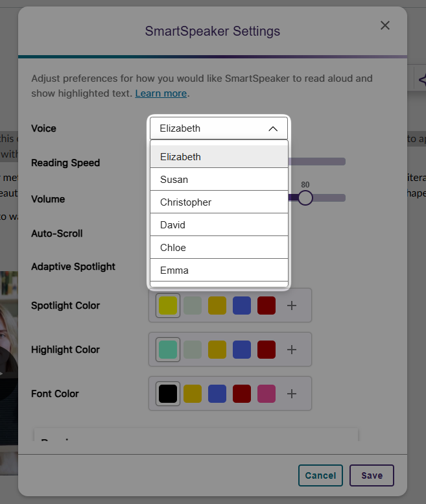Choose Emma from the voice options
The height and width of the screenshot is (504, 426).
[x=219, y=270]
